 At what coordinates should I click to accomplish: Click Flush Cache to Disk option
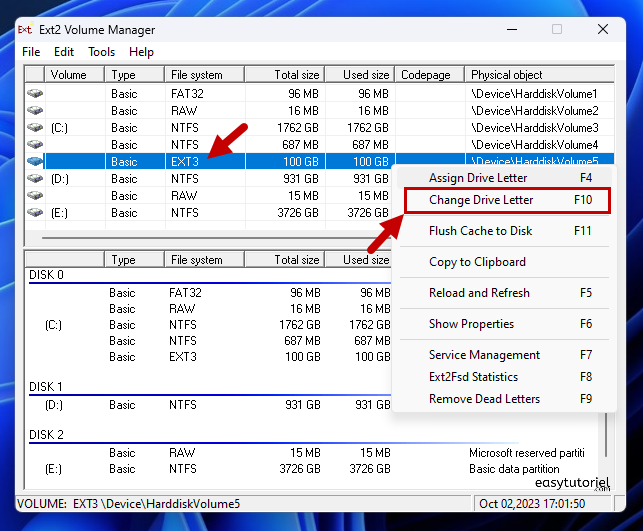tap(480, 231)
